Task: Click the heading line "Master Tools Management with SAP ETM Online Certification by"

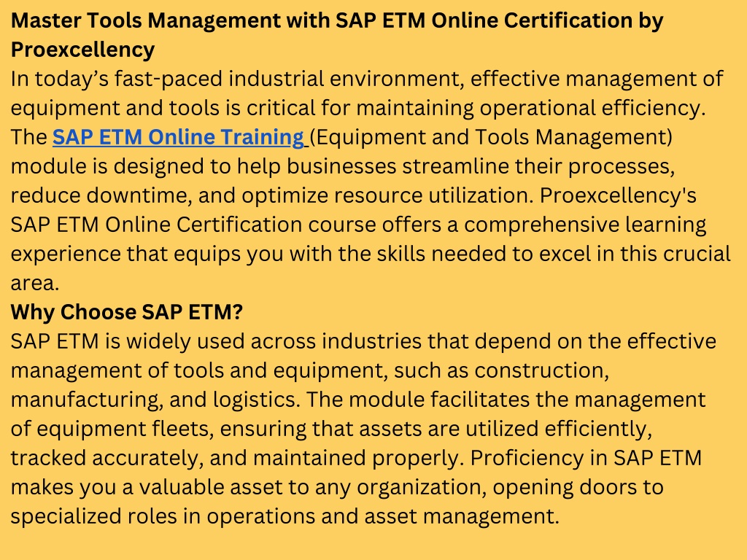Action: [x=337, y=21]
